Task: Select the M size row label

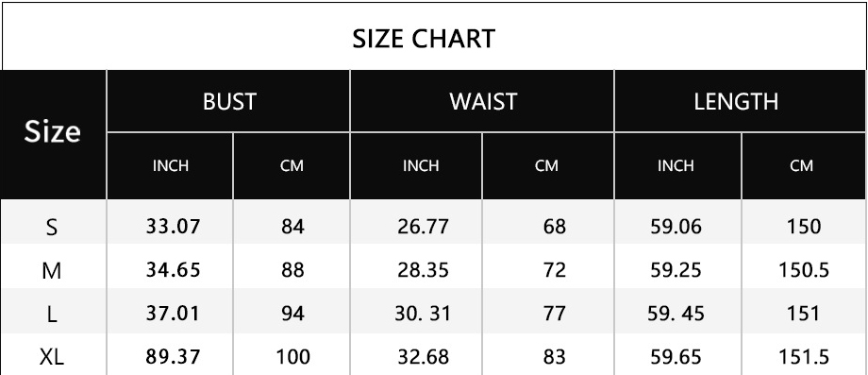Action: pos(52,271)
